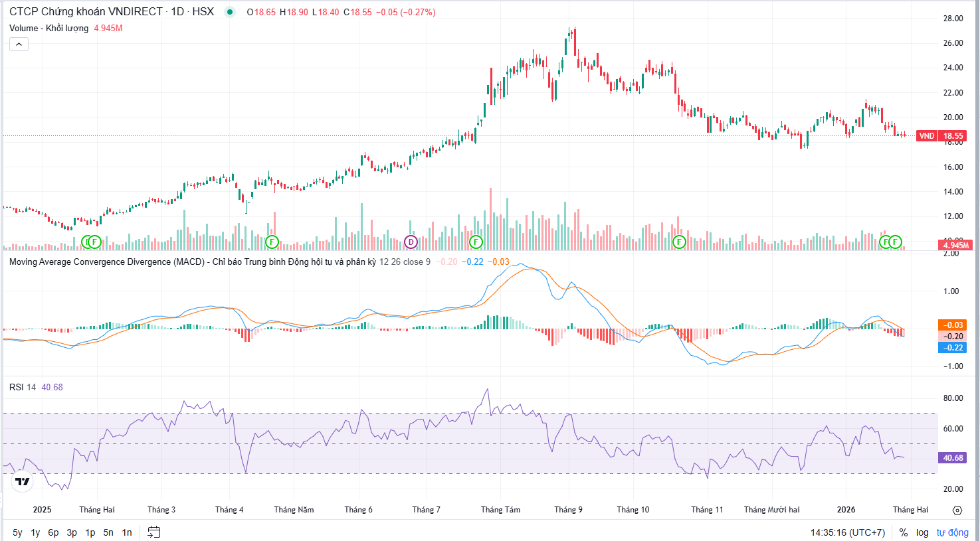Click the RSI 14 indicator label
This screenshot has width=980, height=541.
(23, 387)
